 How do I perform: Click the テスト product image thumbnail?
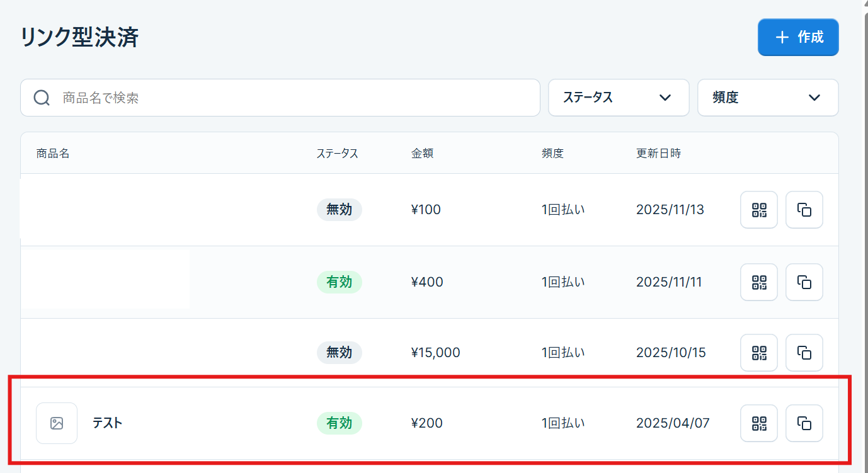(57, 423)
